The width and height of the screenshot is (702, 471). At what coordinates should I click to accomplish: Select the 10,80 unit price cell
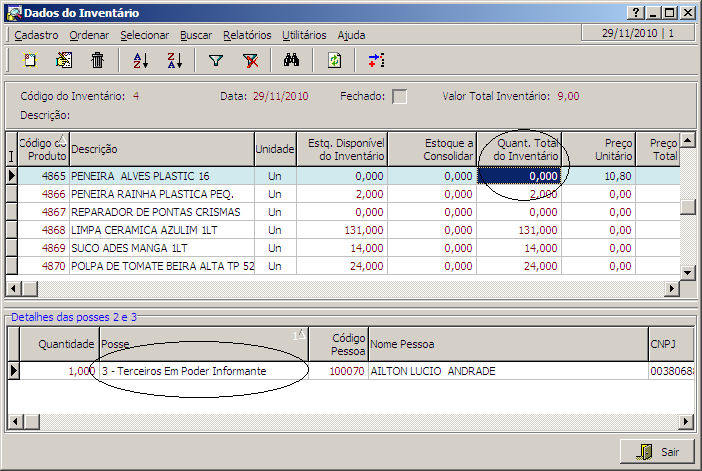(x=599, y=176)
